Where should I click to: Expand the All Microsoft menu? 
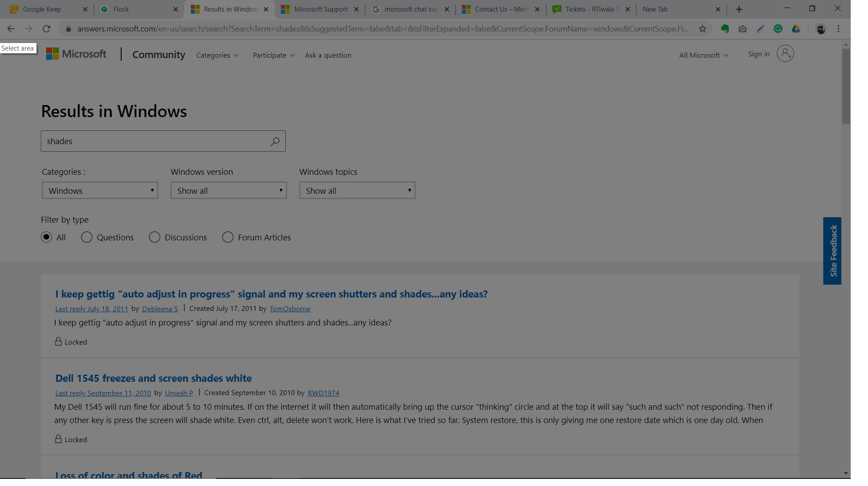coord(704,55)
